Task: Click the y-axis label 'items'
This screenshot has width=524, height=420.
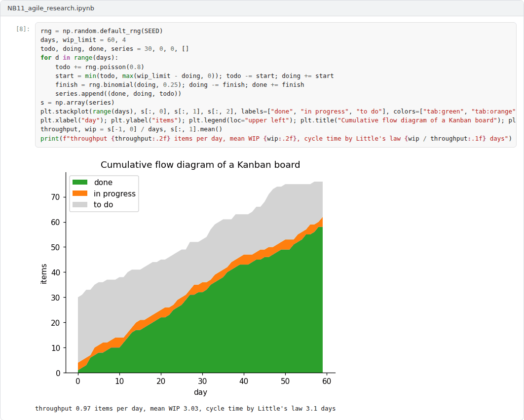Action: click(44, 274)
